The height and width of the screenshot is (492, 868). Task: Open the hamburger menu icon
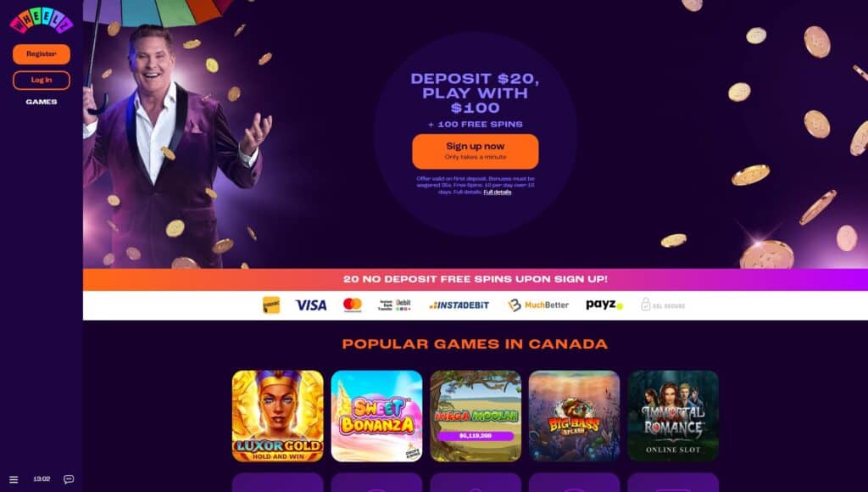pos(14,479)
